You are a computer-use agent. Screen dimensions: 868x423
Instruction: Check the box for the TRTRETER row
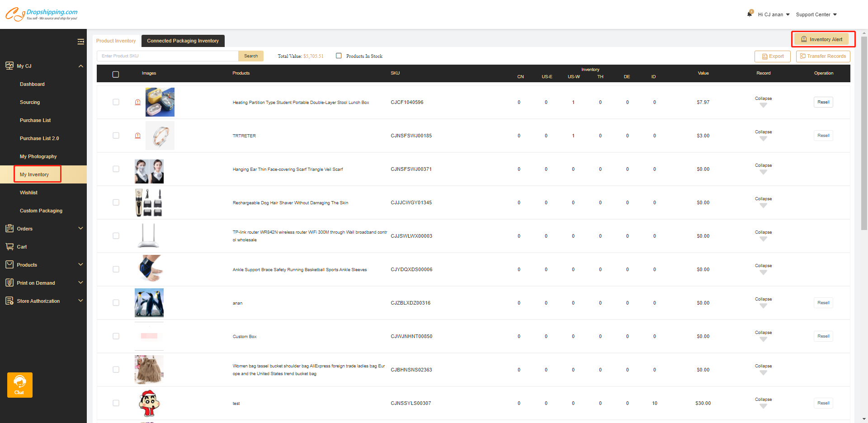[116, 136]
